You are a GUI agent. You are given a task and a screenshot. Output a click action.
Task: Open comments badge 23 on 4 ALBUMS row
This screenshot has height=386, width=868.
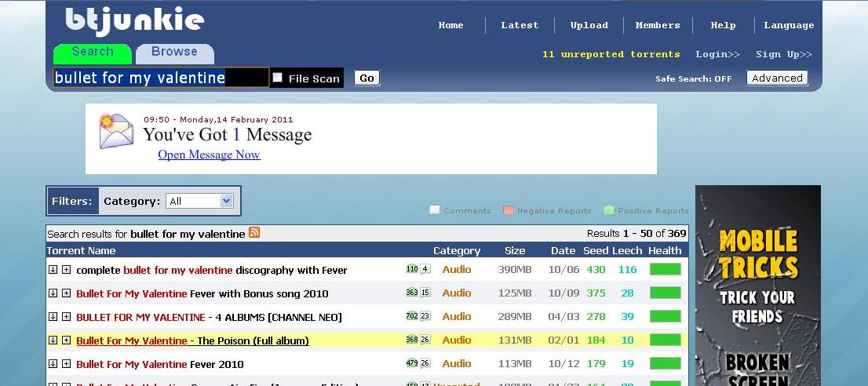(425, 316)
